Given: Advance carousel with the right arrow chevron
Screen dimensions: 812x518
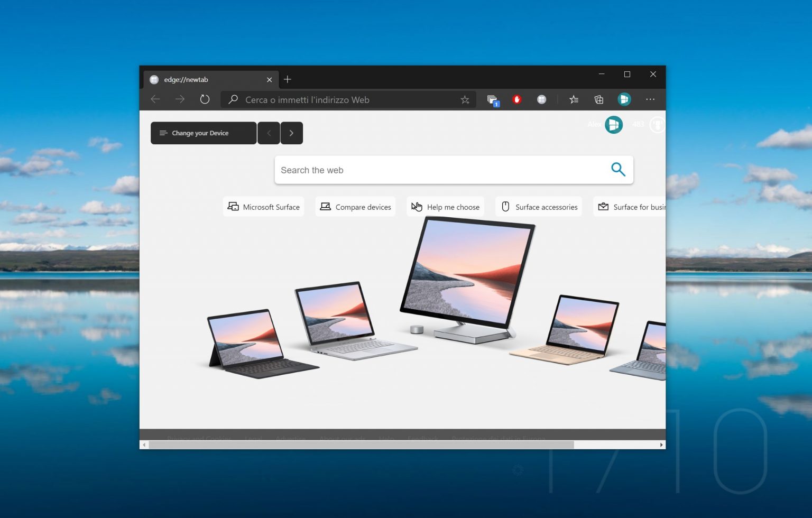Looking at the screenshot, I should (x=291, y=133).
